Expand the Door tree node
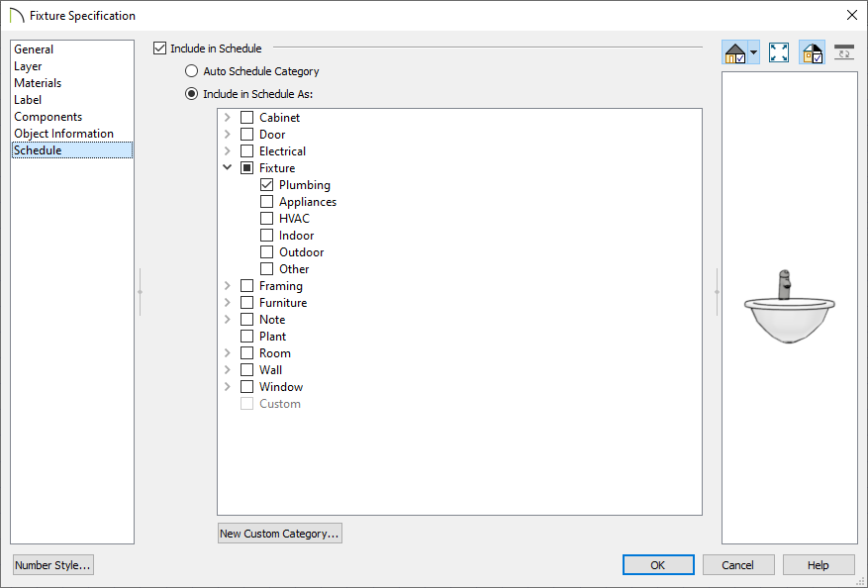This screenshot has height=588, width=868. (227, 134)
